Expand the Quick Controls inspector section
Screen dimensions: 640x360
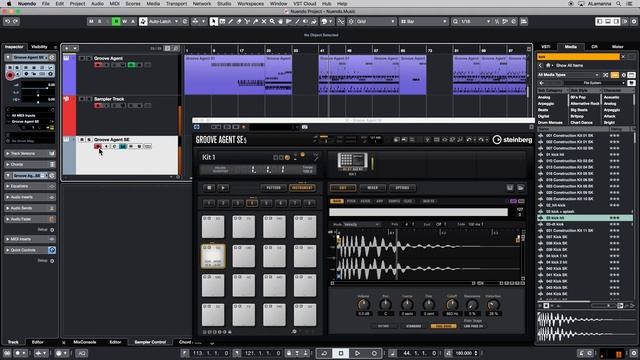pyautogui.click(x=29, y=250)
